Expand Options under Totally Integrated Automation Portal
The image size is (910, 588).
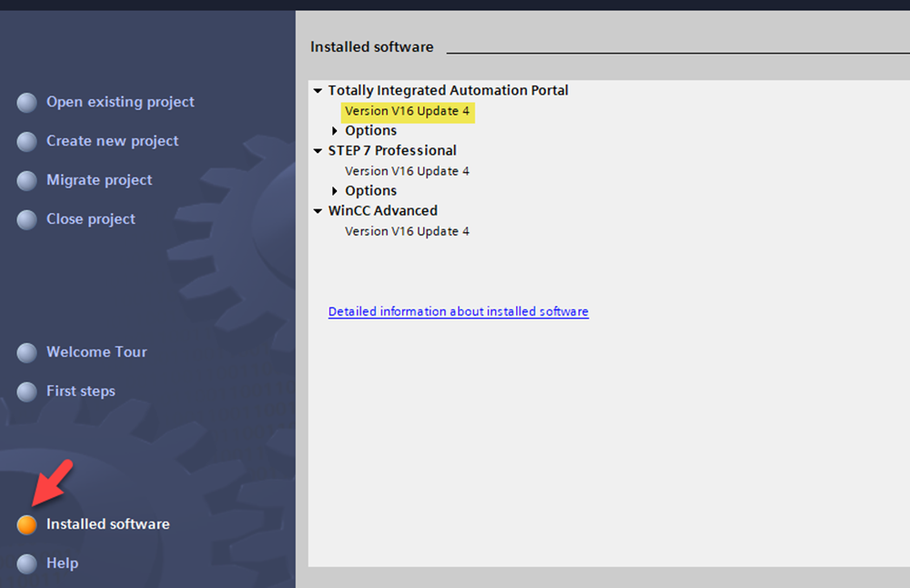334,130
